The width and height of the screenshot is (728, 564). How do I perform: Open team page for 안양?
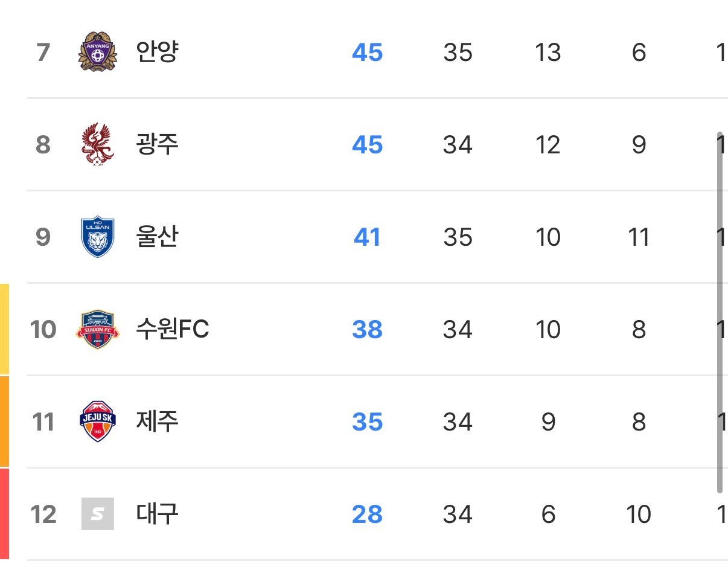(x=158, y=53)
